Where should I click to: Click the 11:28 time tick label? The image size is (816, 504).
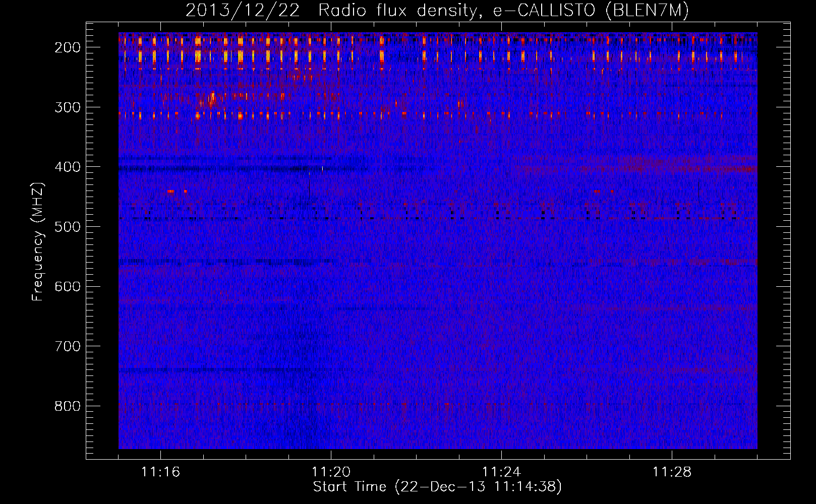click(x=672, y=472)
